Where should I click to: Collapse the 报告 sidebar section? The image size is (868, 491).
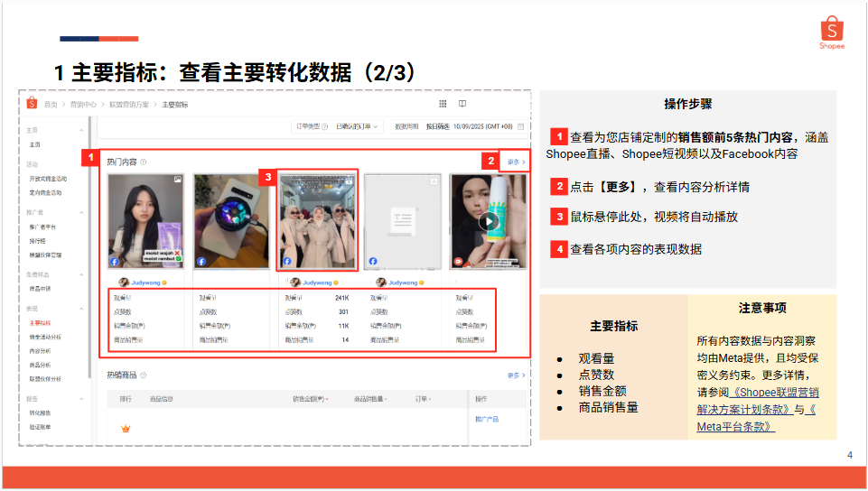click(x=81, y=399)
